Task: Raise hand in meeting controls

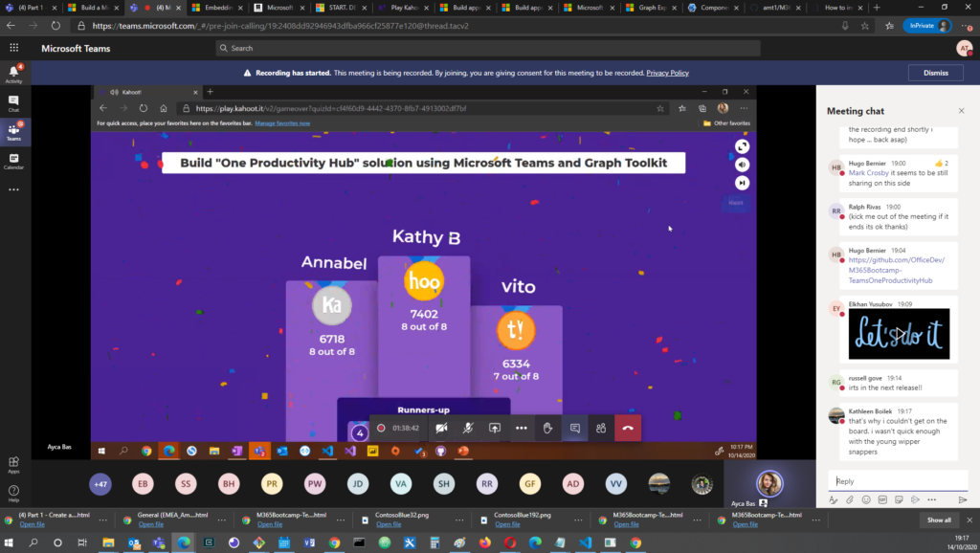Action: tap(547, 428)
